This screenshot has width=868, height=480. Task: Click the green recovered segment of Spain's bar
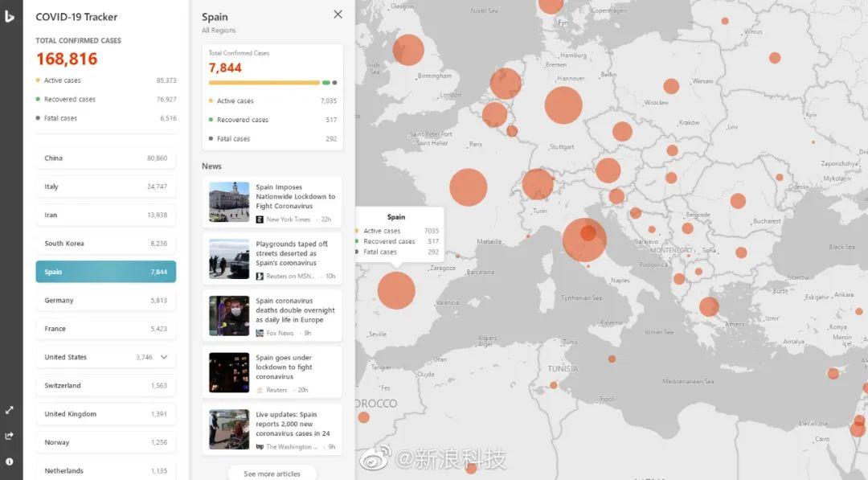[x=326, y=83]
